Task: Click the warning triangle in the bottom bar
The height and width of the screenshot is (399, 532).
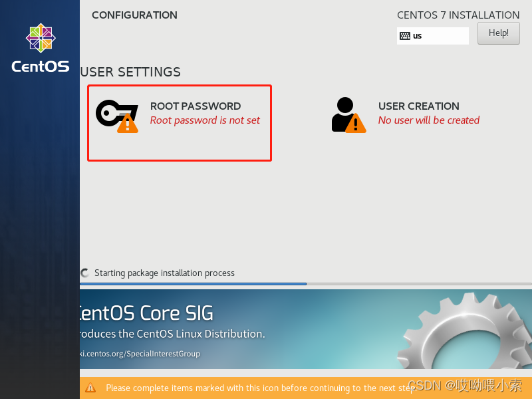Action: 90,388
